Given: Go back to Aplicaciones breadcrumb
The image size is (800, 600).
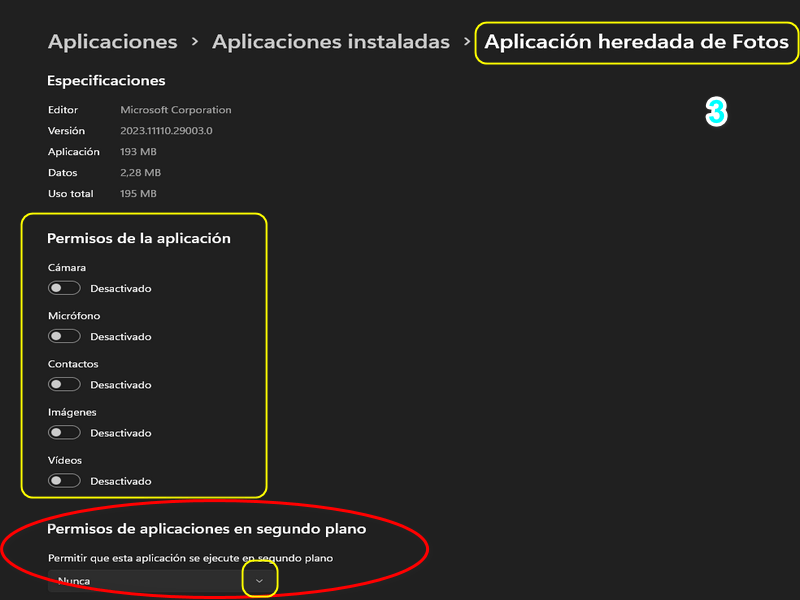Looking at the screenshot, I should (113, 42).
